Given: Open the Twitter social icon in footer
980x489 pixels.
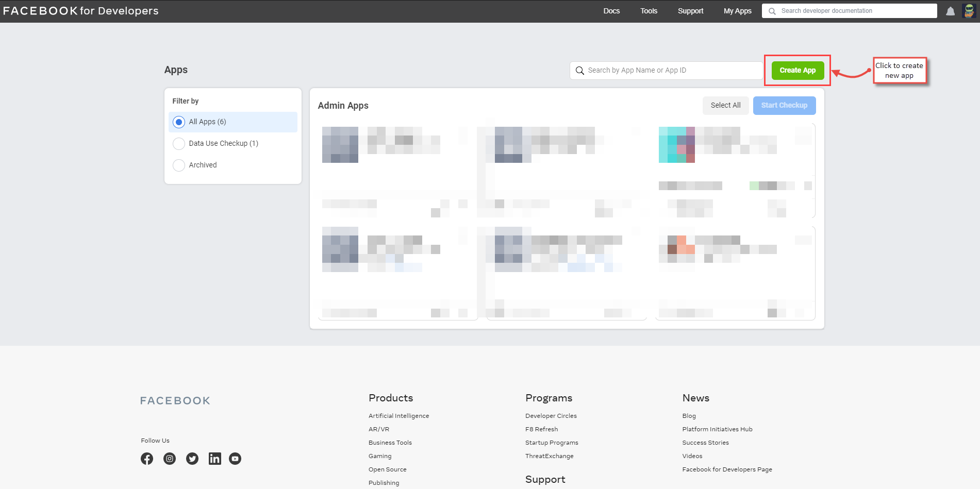Looking at the screenshot, I should (192, 459).
